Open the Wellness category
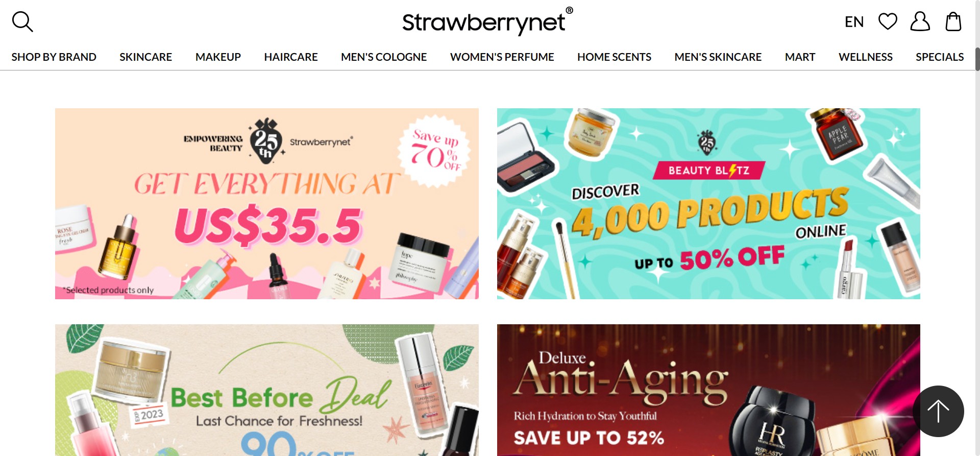 click(x=865, y=57)
